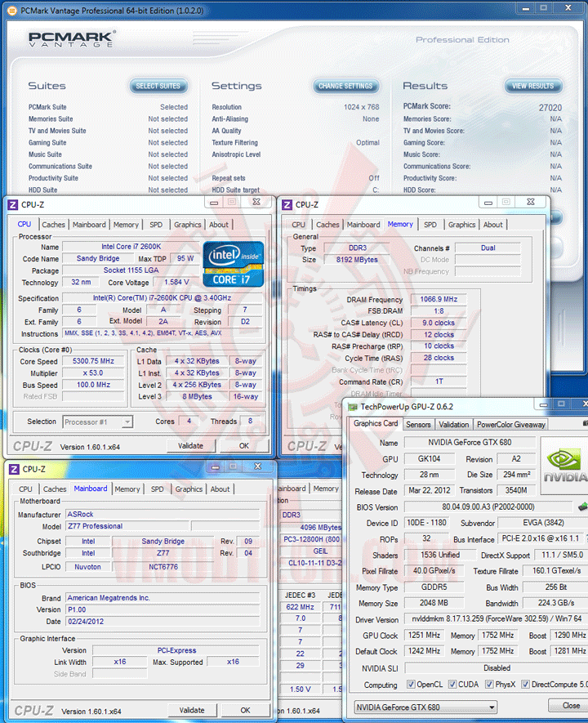Click the Model field Z77 Professional
The height and width of the screenshot is (723, 588).
pyautogui.click(x=127, y=526)
